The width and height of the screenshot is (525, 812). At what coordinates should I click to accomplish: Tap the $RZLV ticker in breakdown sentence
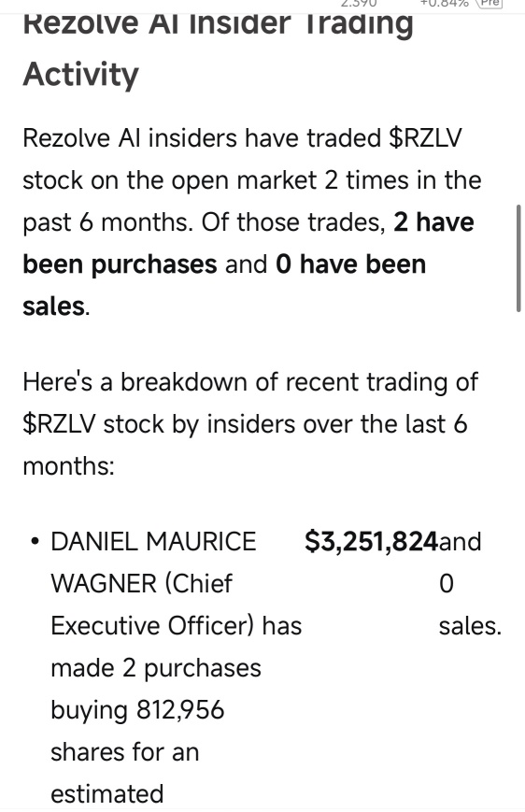pos(59,424)
